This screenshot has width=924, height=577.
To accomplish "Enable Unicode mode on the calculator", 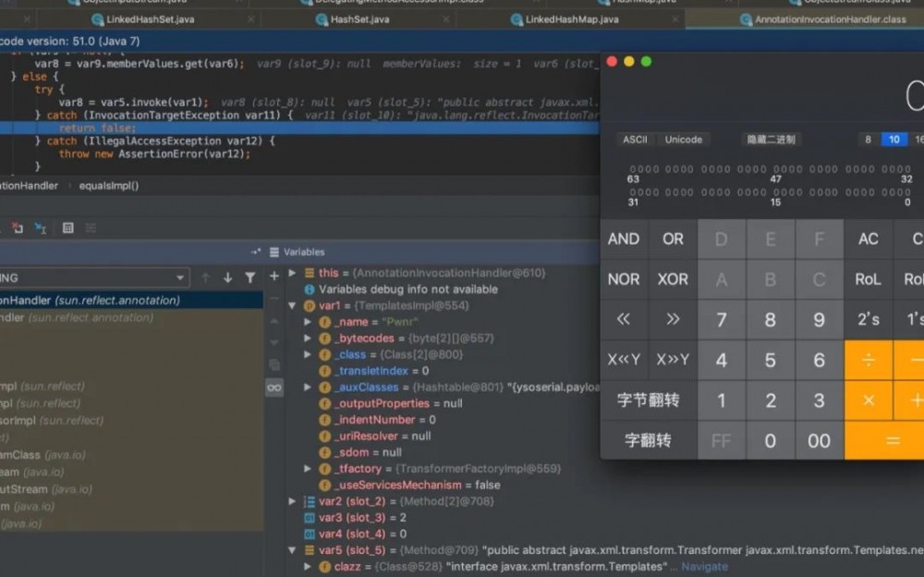I will tap(684, 139).
